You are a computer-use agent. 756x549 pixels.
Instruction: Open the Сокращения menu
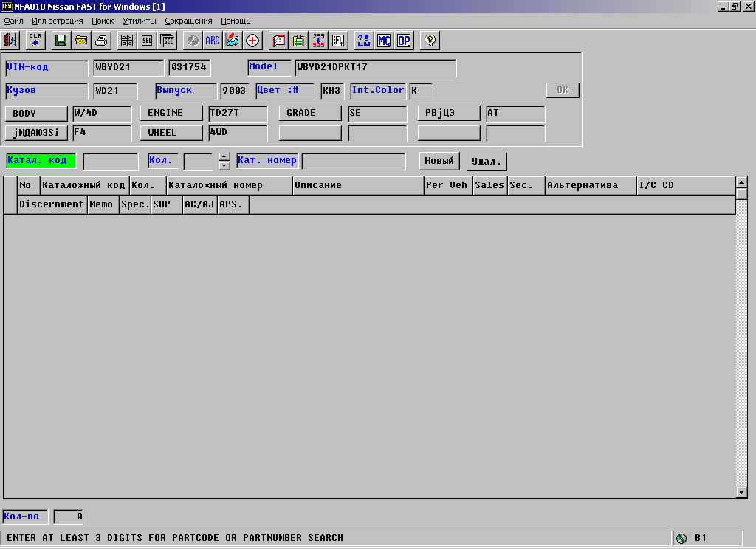tap(188, 21)
